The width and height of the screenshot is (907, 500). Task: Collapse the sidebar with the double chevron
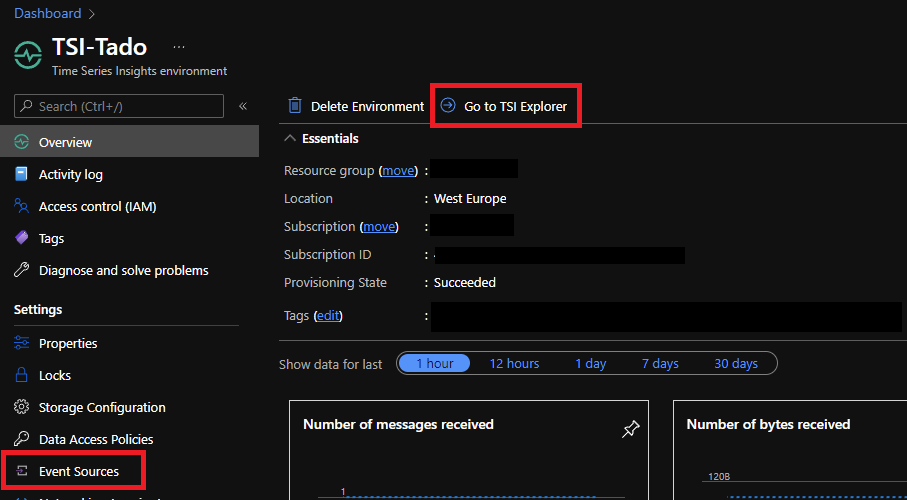pos(243,106)
